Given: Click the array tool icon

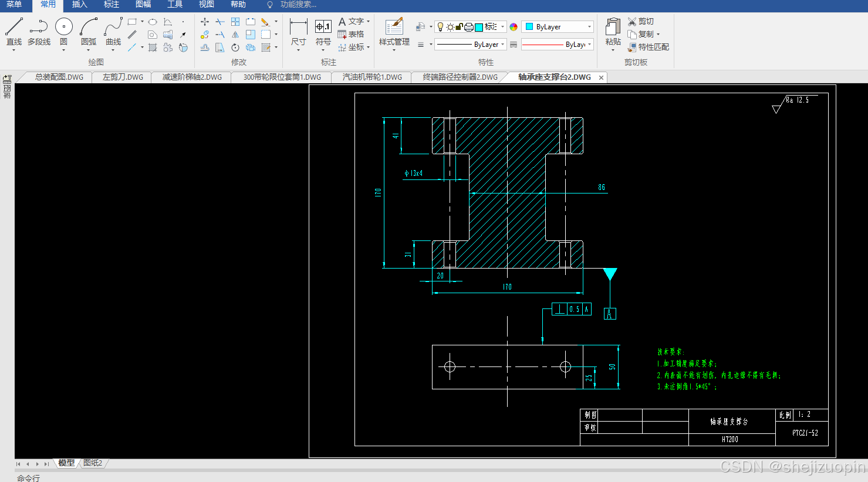Looking at the screenshot, I should [235, 22].
